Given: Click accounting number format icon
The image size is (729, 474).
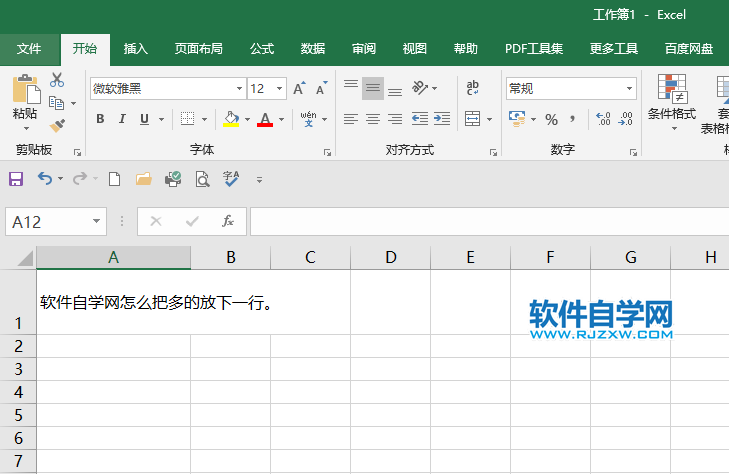Looking at the screenshot, I should pyautogui.click(x=517, y=119).
